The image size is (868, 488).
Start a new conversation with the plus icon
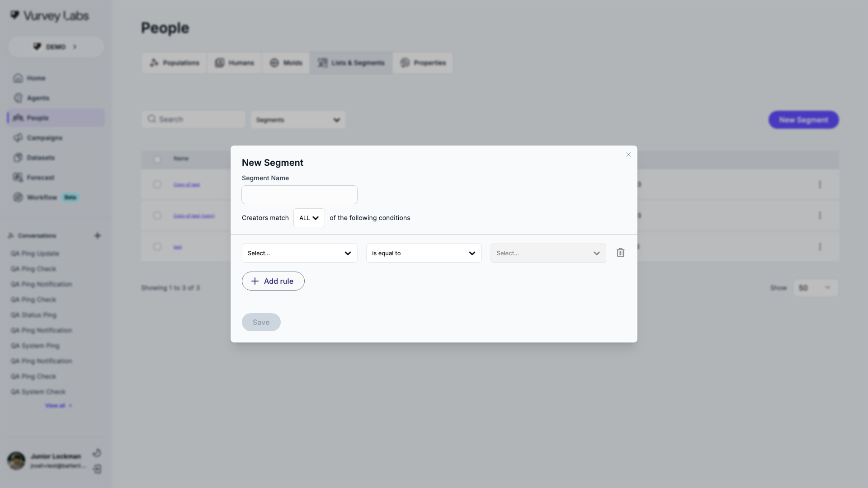98,235
